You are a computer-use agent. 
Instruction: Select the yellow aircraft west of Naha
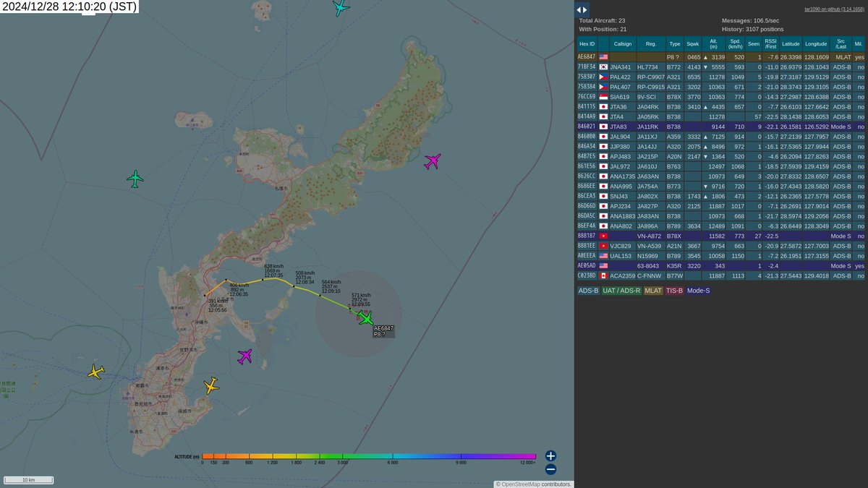[x=95, y=372]
